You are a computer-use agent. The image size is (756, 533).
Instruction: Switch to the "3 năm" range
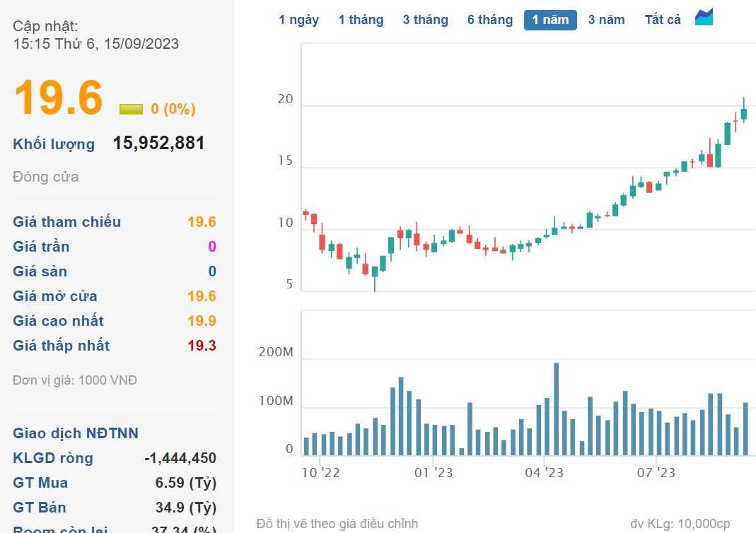tap(606, 20)
